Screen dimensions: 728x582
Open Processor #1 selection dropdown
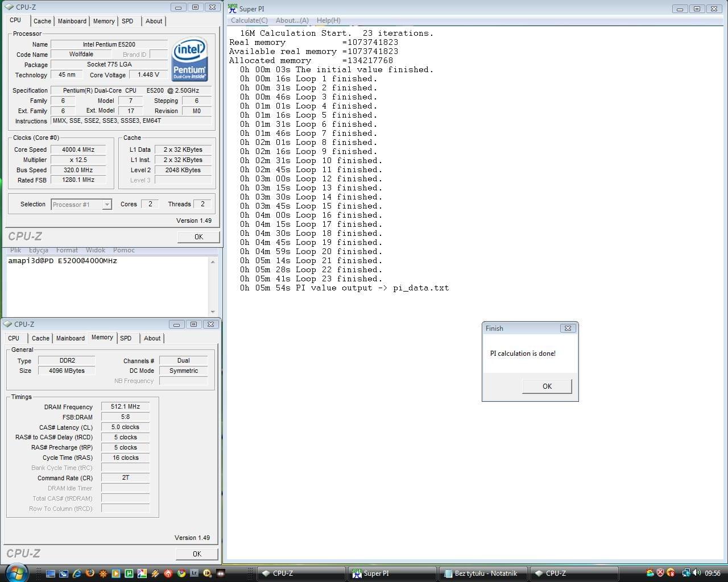click(107, 205)
